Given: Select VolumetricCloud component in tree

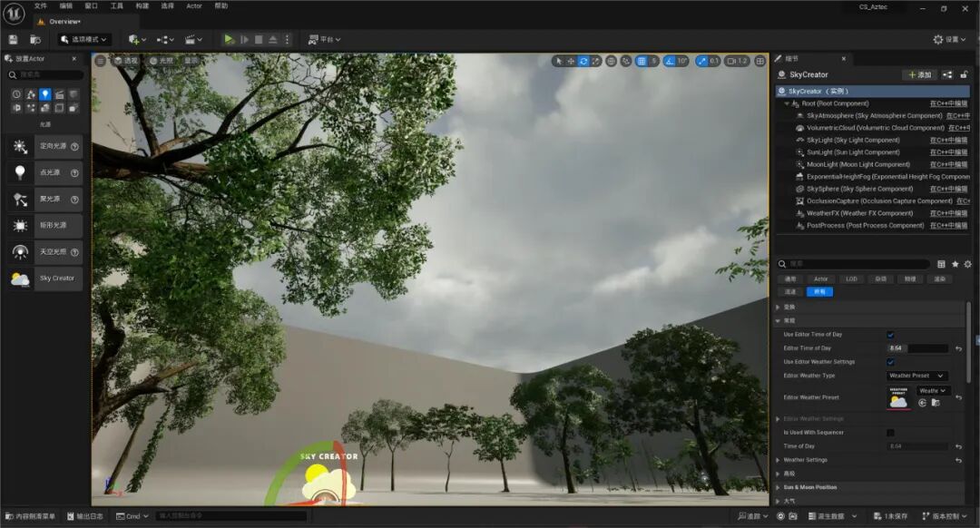Looking at the screenshot, I should tap(875, 128).
